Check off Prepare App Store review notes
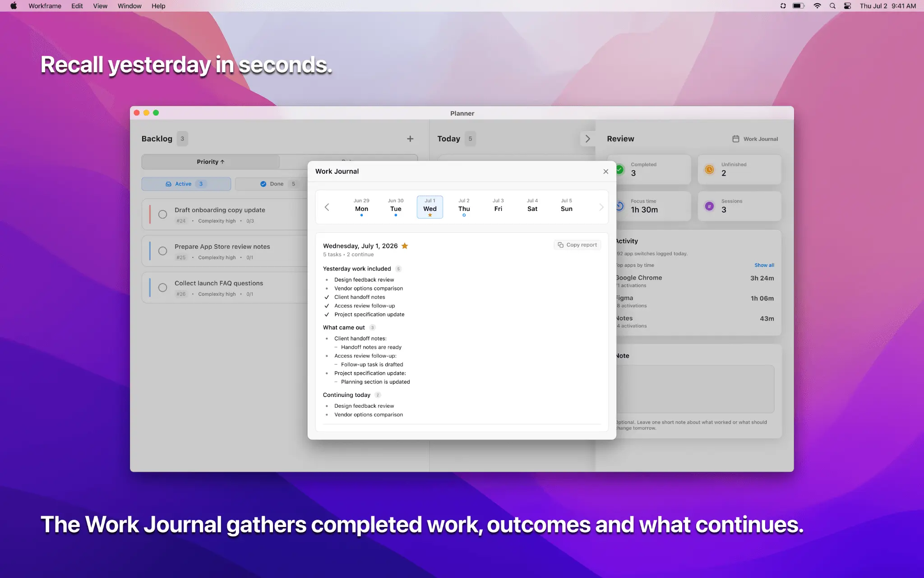924x578 pixels. tap(162, 251)
